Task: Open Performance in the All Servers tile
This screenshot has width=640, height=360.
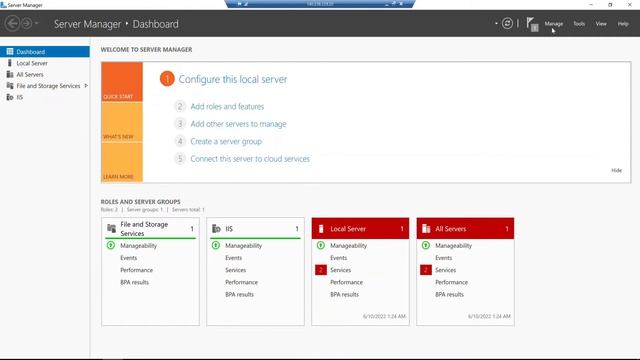Action: (451, 282)
